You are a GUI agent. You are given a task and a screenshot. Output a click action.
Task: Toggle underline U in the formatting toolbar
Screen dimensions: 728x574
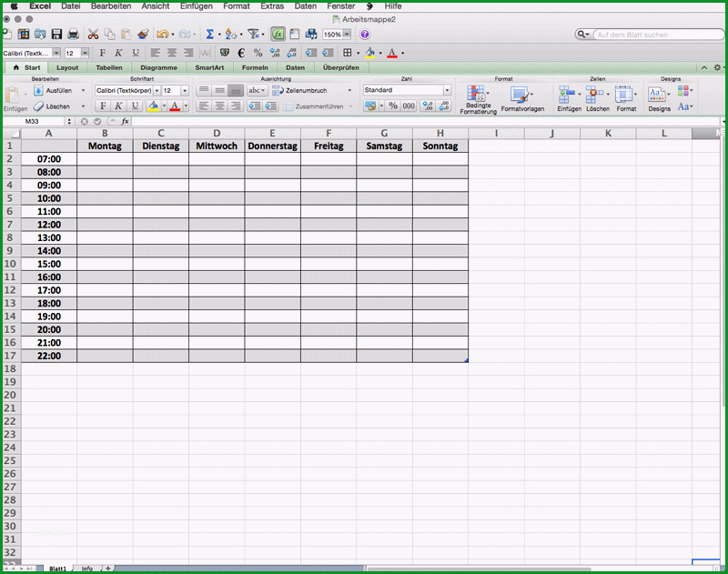135,53
